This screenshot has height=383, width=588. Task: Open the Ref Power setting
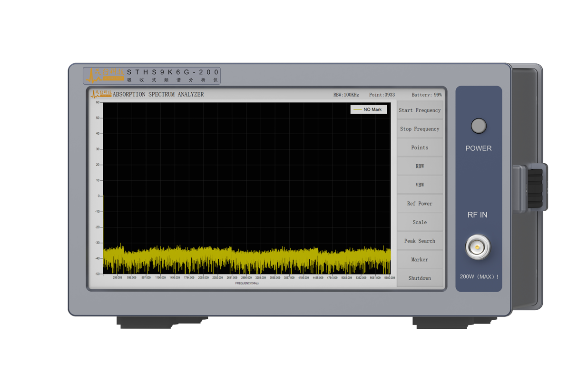420,204
